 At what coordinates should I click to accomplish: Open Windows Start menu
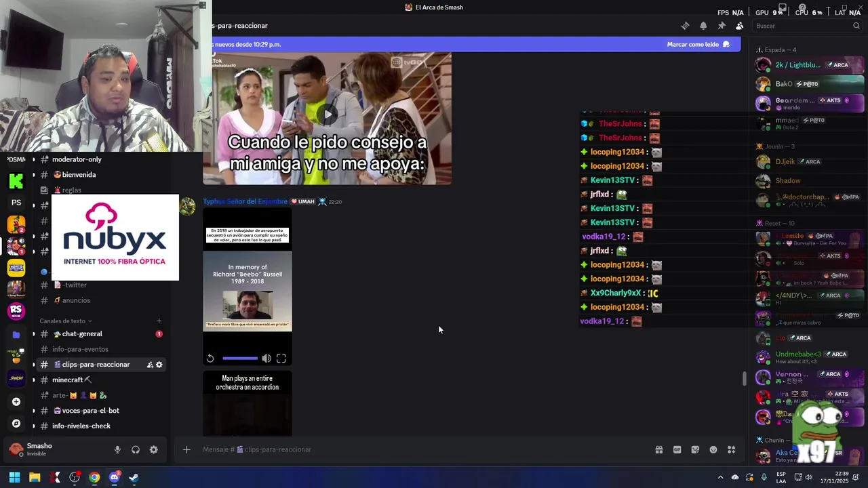pyautogui.click(x=14, y=477)
